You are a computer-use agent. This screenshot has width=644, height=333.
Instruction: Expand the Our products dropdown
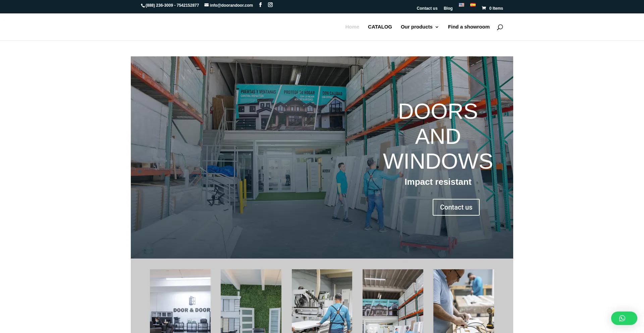[x=420, y=27]
